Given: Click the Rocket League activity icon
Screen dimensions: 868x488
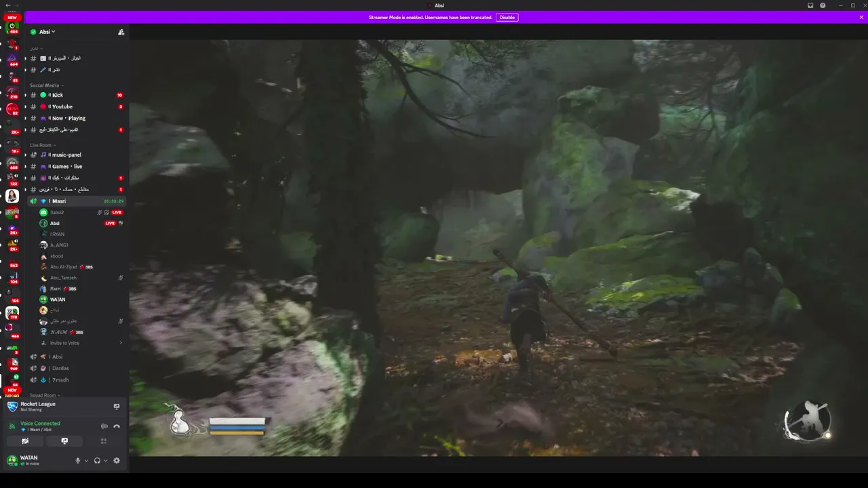Looking at the screenshot, I should 12,407.
